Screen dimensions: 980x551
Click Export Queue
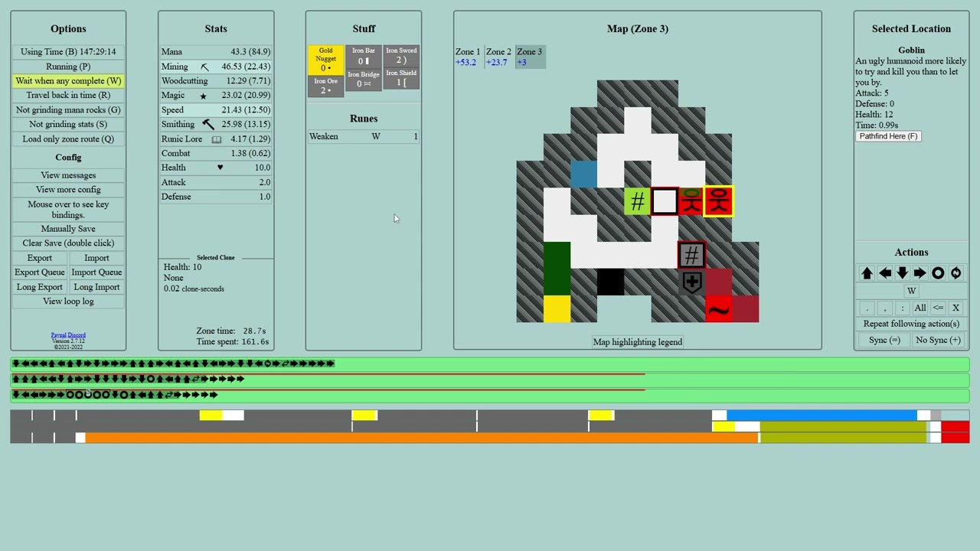point(40,272)
